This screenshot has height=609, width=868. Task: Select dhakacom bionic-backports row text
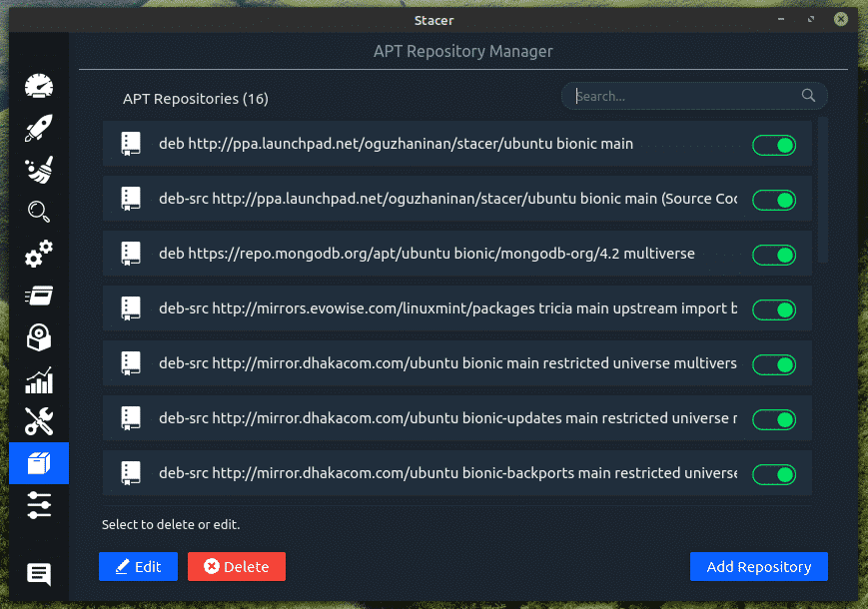(447, 473)
